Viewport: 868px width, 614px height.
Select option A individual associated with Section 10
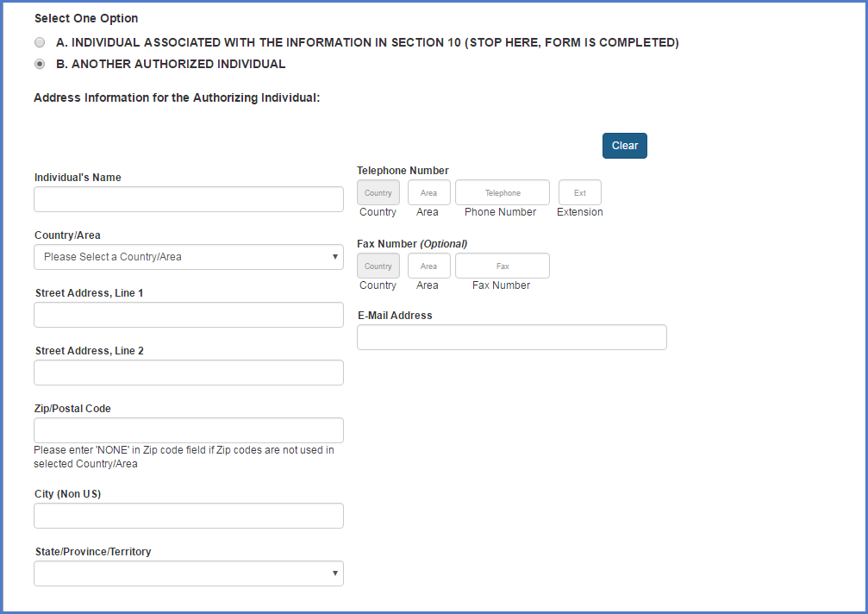[x=40, y=42]
